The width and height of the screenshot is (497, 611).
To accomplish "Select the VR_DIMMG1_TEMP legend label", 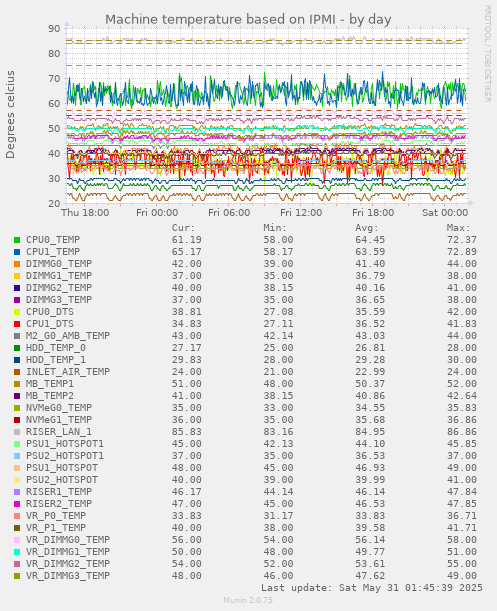I will tap(68, 552).
